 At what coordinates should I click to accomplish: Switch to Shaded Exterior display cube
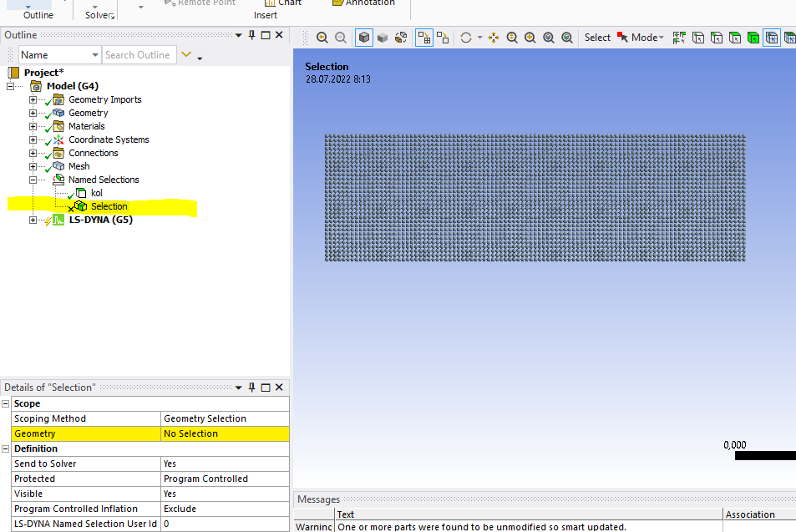tap(383, 38)
